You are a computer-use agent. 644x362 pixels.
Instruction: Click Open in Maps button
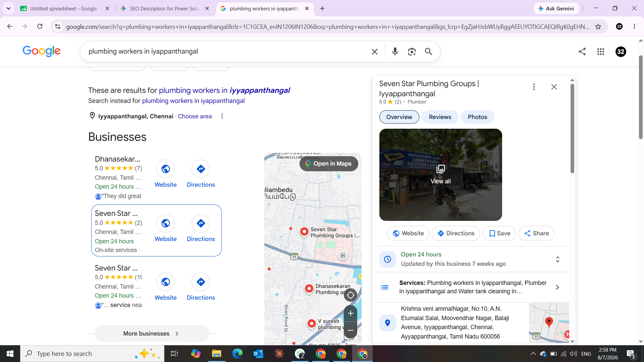pos(329,164)
